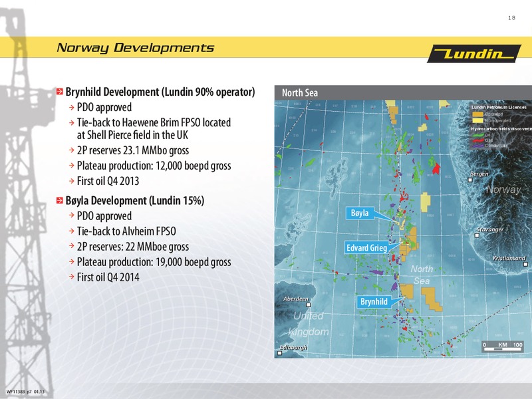Screen dimensions: 532x399
Task: Select the Edvard Grieg map callout label
Action: point(367,247)
